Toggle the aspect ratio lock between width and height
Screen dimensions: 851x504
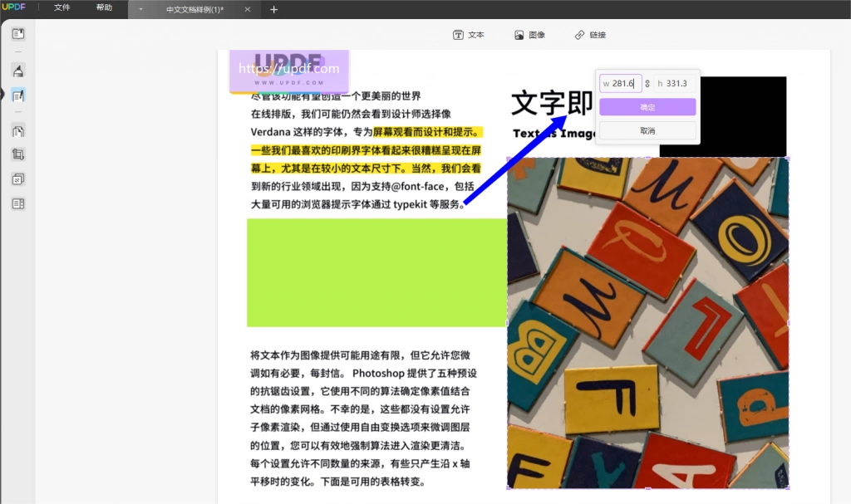click(647, 84)
